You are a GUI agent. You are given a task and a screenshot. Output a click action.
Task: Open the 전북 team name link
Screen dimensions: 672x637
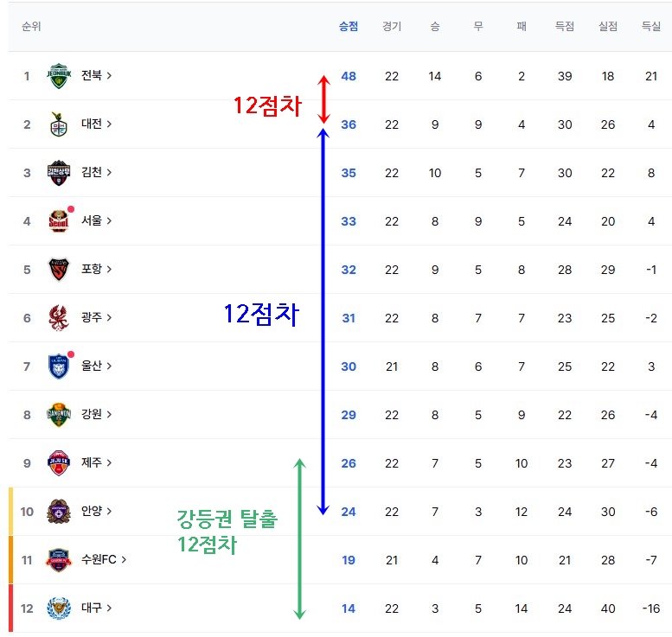(92, 76)
